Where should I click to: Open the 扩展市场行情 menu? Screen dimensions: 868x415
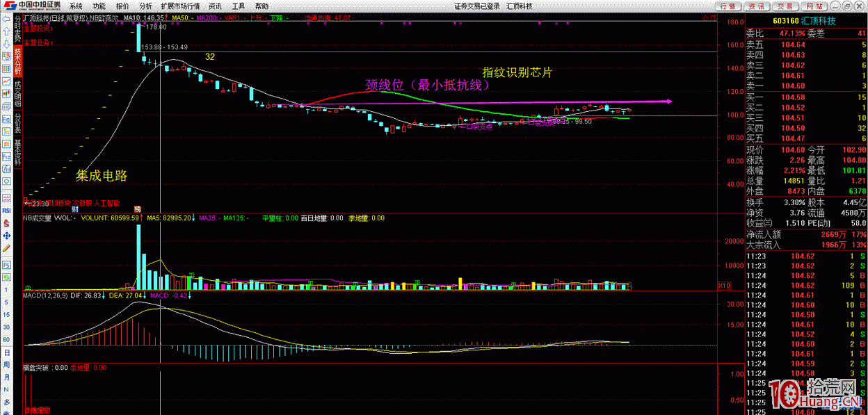pyautogui.click(x=181, y=5)
